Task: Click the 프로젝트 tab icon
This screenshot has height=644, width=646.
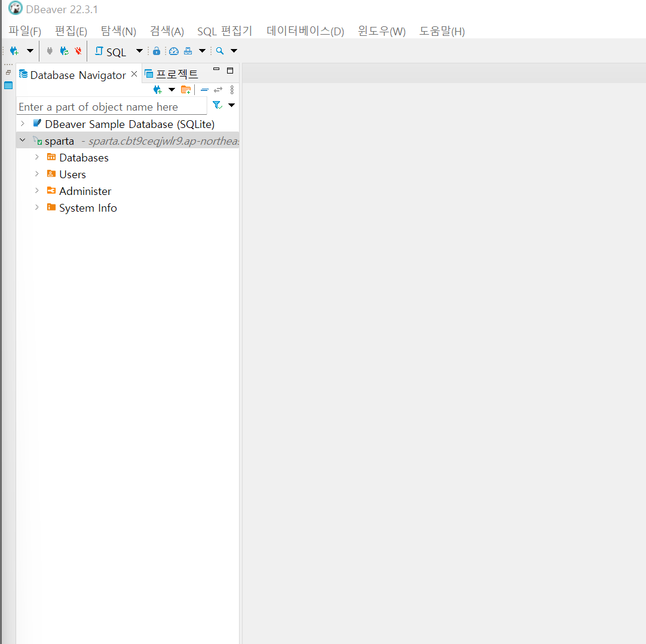Action: [x=149, y=74]
